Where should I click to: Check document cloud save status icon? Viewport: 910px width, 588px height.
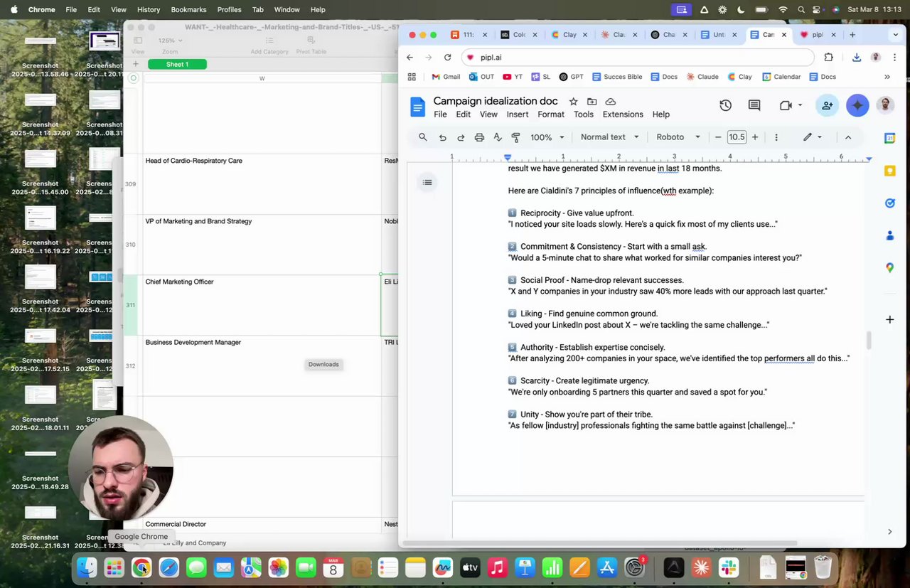(610, 102)
